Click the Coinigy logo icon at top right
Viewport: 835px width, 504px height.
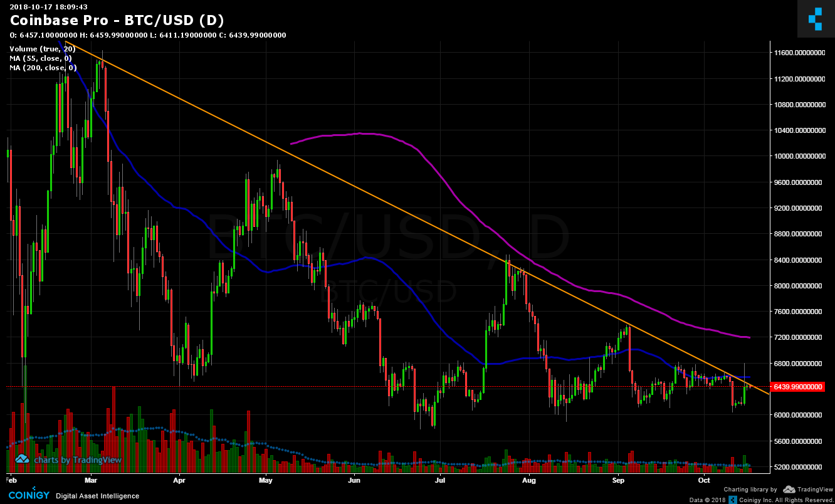[x=815, y=19]
